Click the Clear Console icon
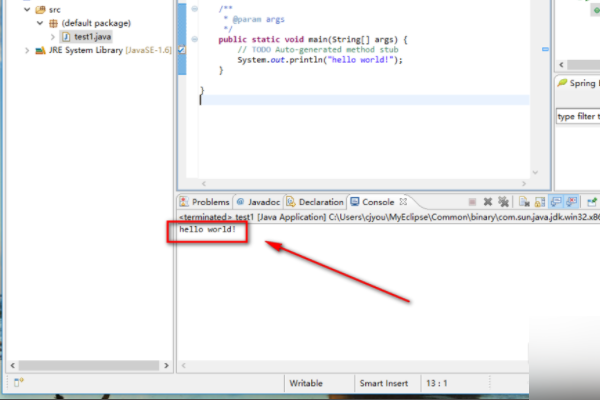The width and height of the screenshot is (600, 400). click(526, 202)
